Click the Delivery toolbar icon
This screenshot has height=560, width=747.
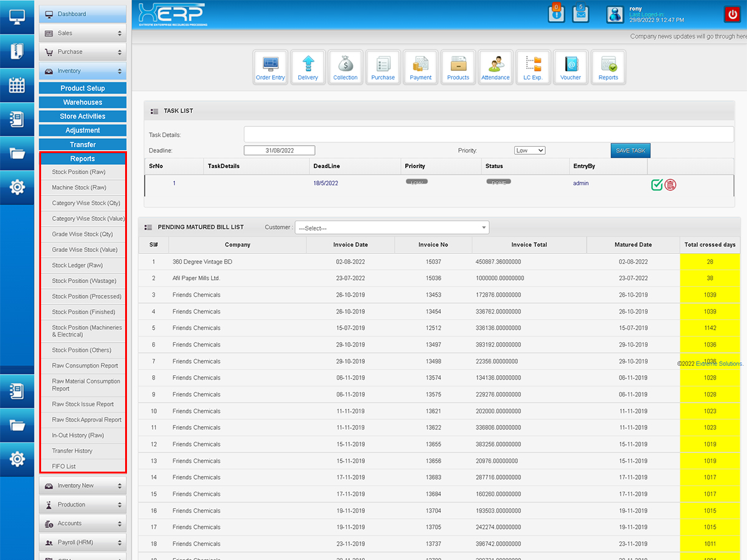(308, 67)
